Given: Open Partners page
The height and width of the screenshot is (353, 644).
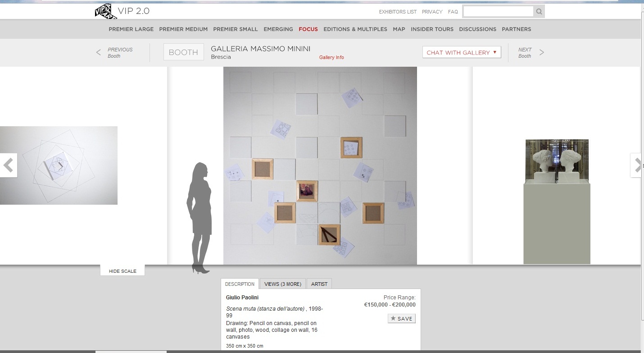Looking at the screenshot, I should (517, 29).
